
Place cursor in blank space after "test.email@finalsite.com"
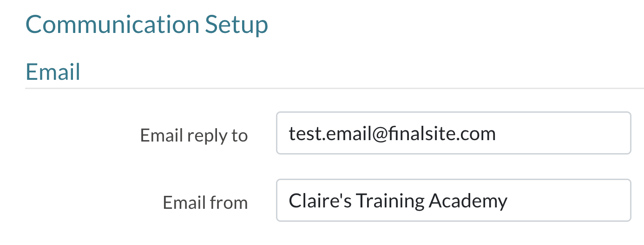coord(562,134)
